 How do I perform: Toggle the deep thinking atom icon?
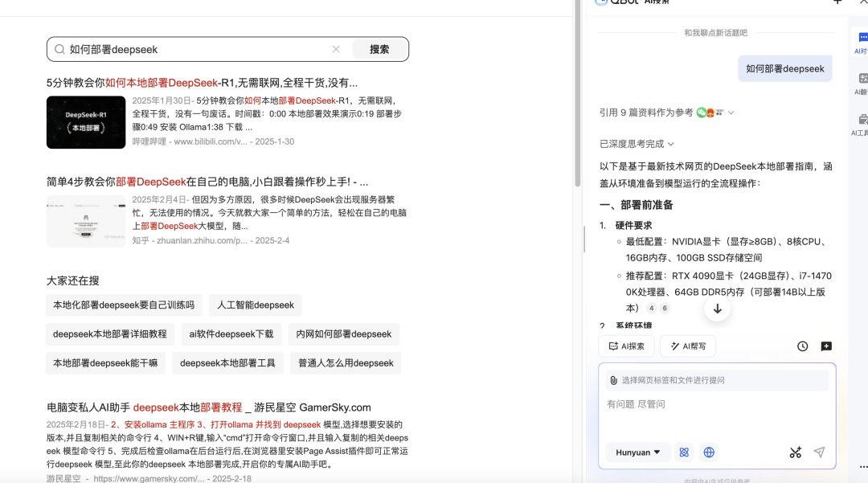(x=684, y=452)
